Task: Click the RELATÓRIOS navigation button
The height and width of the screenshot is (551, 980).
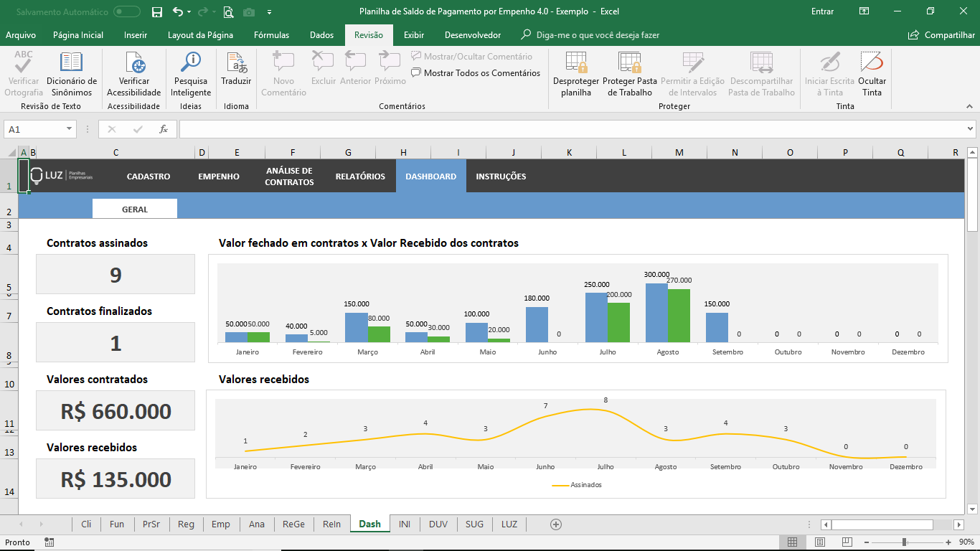Action: pyautogui.click(x=360, y=176)
